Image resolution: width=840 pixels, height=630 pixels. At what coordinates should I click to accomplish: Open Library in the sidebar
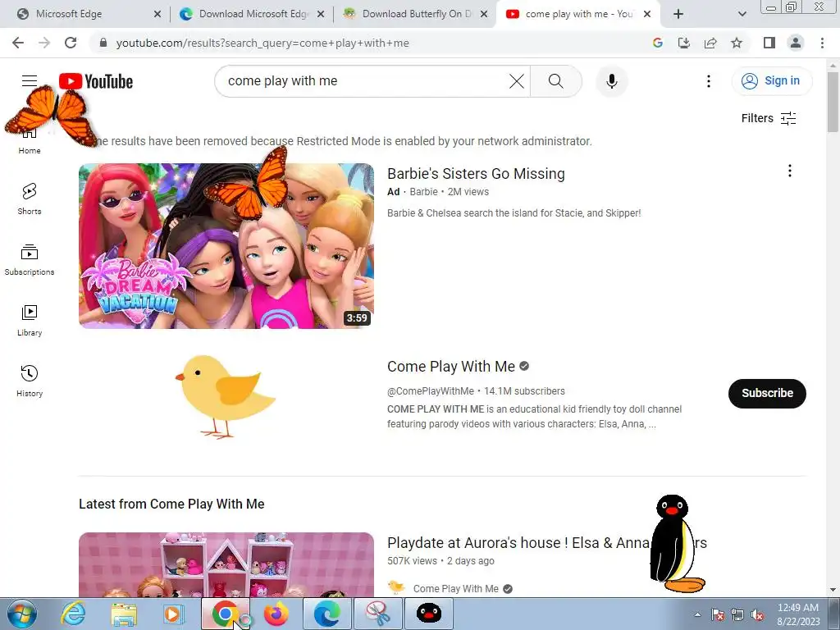click(30, 321)
